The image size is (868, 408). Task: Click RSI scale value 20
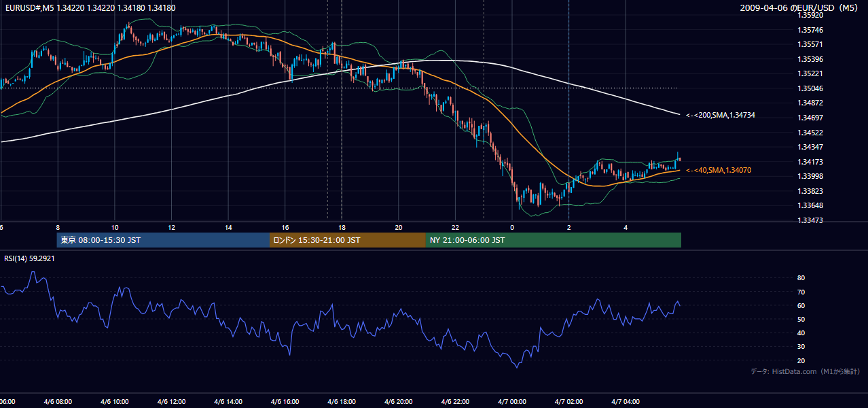pyautogui.click(x=801, y=360)
